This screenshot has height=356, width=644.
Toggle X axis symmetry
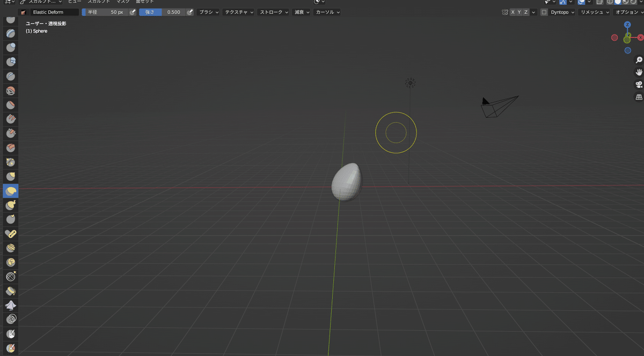pos(513,12)
